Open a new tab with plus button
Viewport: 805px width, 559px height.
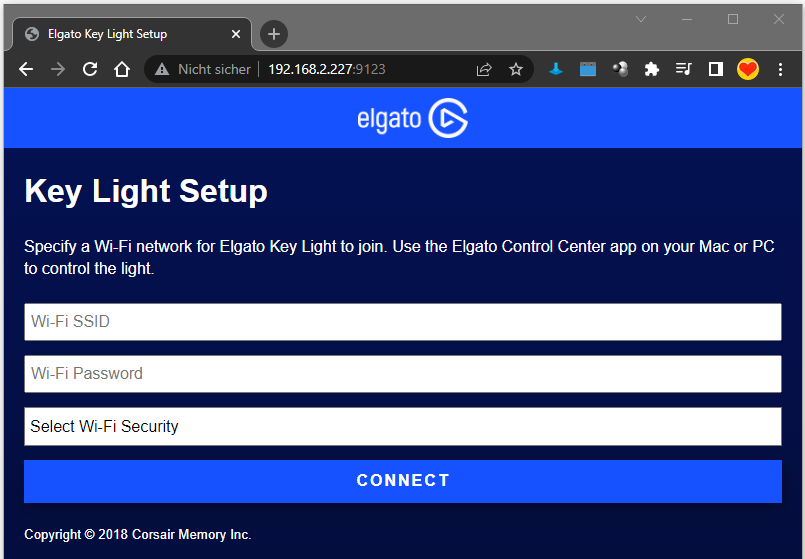(x=273, y=34)
